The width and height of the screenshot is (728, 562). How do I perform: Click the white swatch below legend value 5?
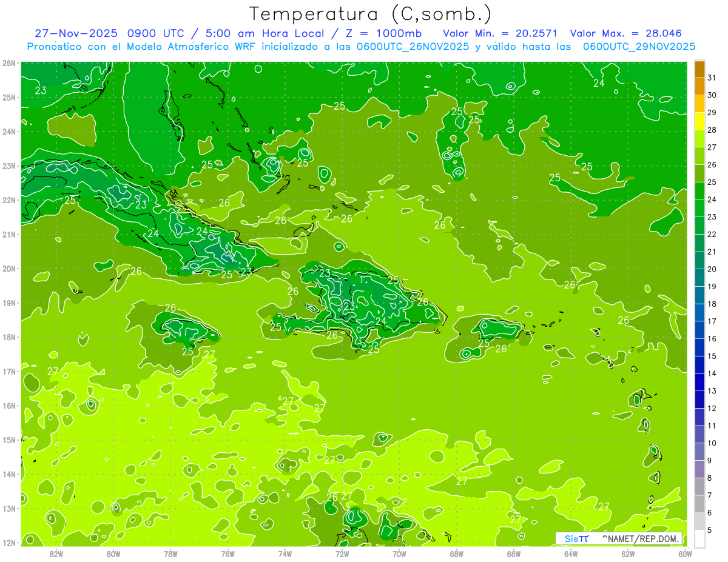(699, 538)
